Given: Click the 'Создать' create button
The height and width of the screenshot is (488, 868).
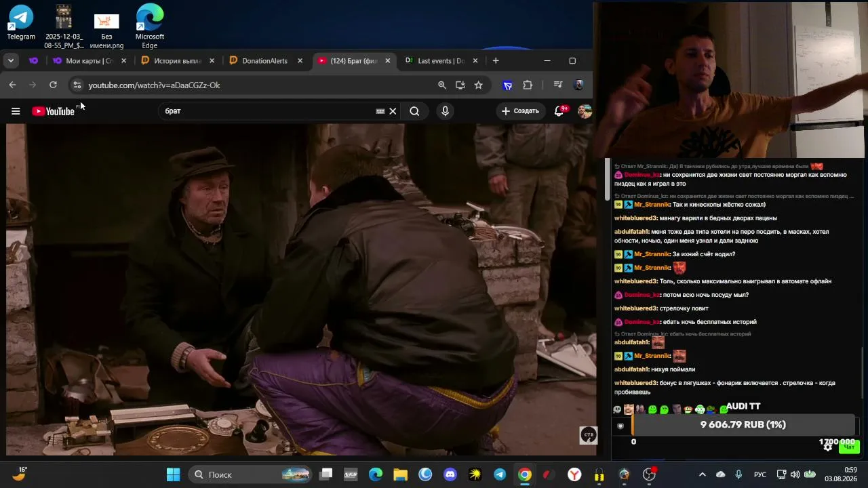Looking at the screenshot, I should point(520,111).
